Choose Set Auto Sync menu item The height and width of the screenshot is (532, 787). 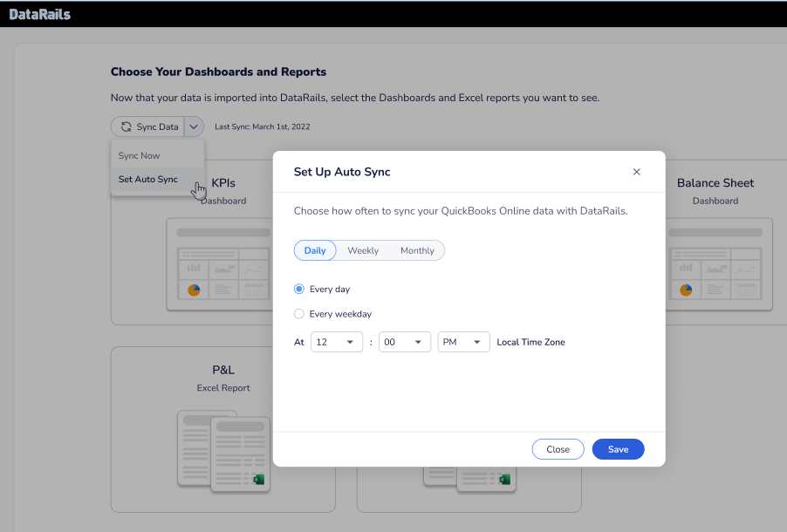click(148, 180)
